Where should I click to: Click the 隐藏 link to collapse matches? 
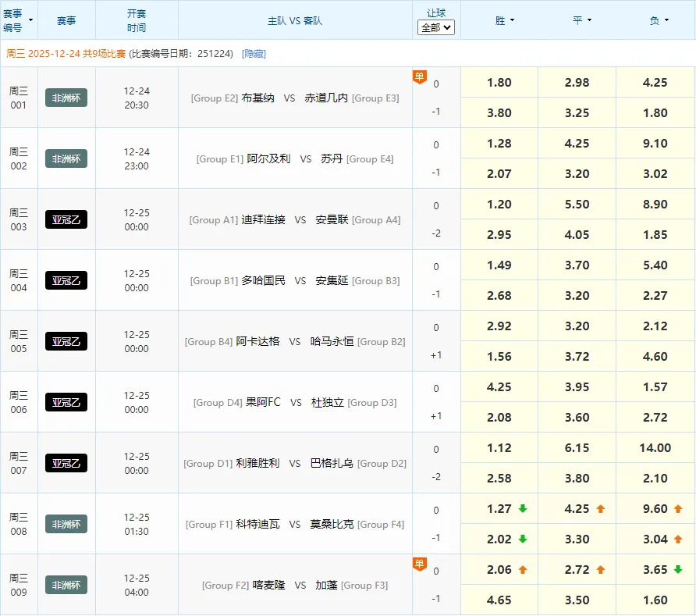pyautogui.click(x=254, y=54)
